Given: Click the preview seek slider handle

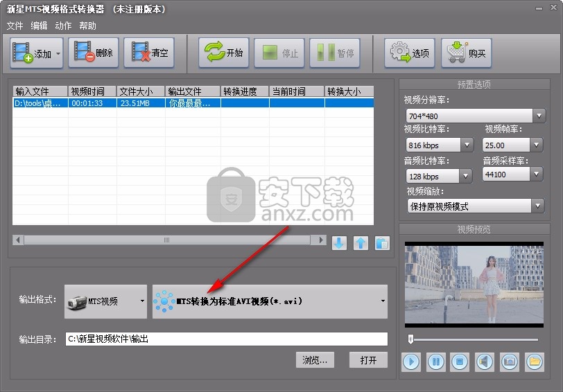Looking at the screenshot, I should pos(410,339).
